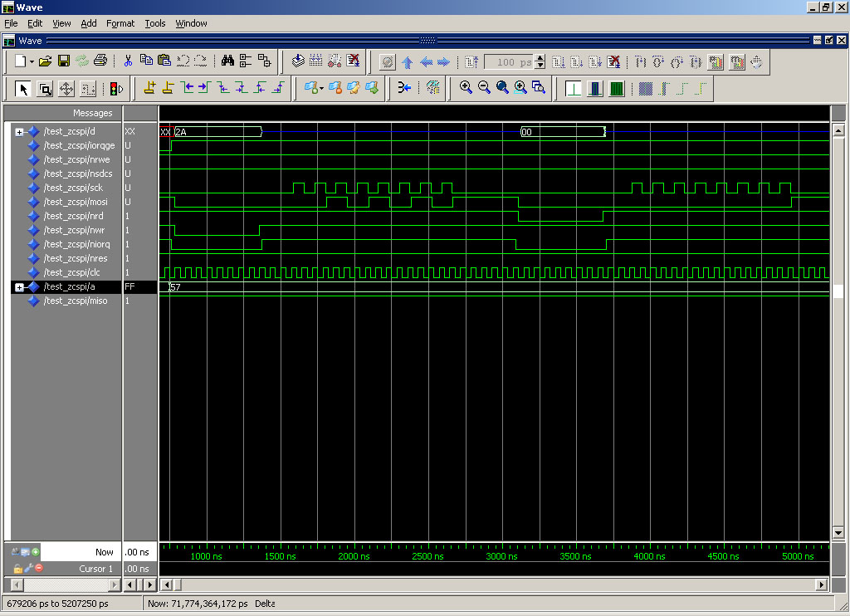Toggle the Zoom Mode box icon
850x616 pixels.
pos(45,89)
